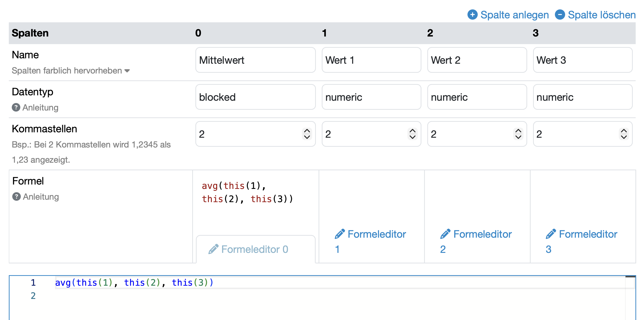644x320 pixels.
Task: Open the blocked Datentyp field of column 0
Action: pos(255,97)
